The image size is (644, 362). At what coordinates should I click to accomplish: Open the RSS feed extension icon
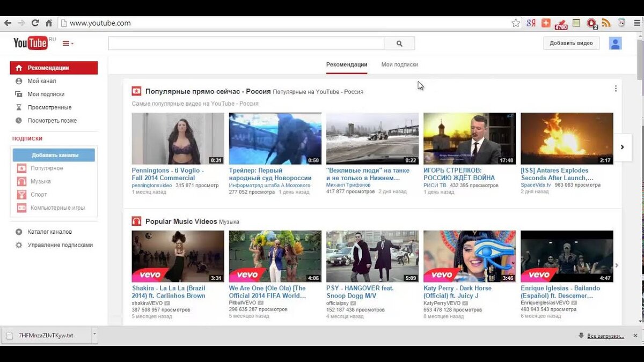tap(606, 23)
